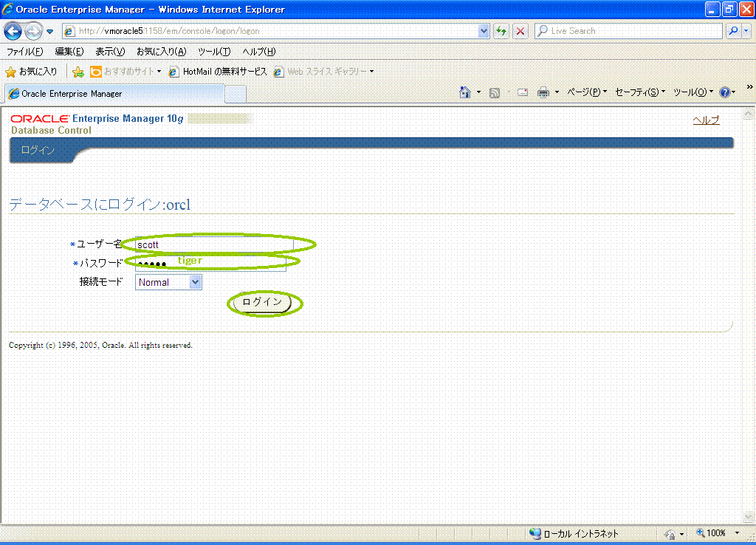
Task: Open the ページ(P) command bar menu
Action: coord(586,92)
